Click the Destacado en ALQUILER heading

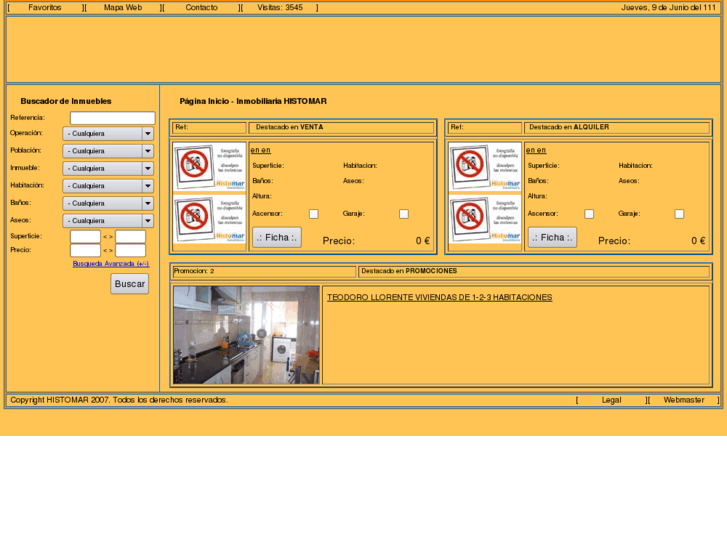coord(569,127)
